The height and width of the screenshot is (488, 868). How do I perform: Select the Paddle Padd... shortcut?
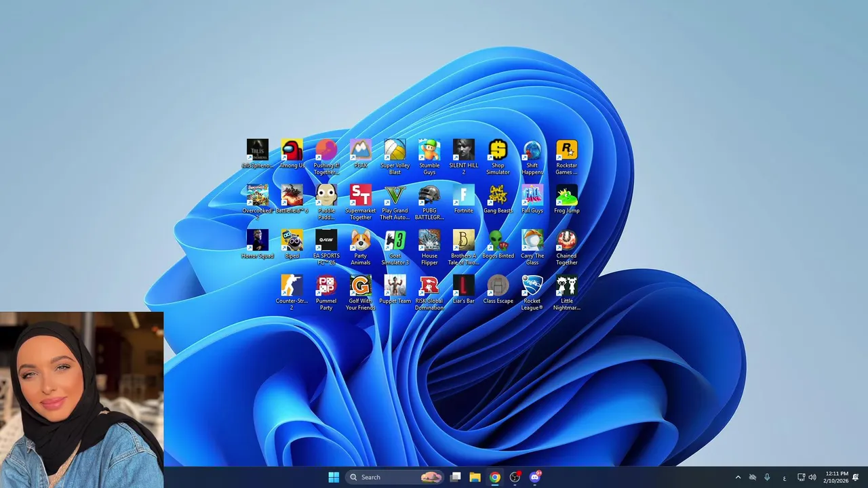326,202
